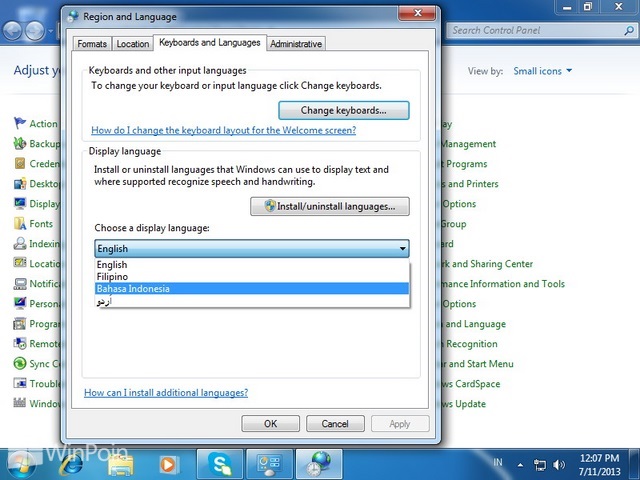Open the Windows Start orb
The image size is (640, 480).
tap(20, 465)
